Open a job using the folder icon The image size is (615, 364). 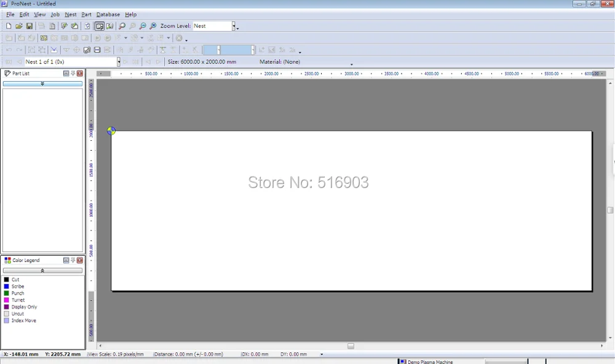(19, 26)
